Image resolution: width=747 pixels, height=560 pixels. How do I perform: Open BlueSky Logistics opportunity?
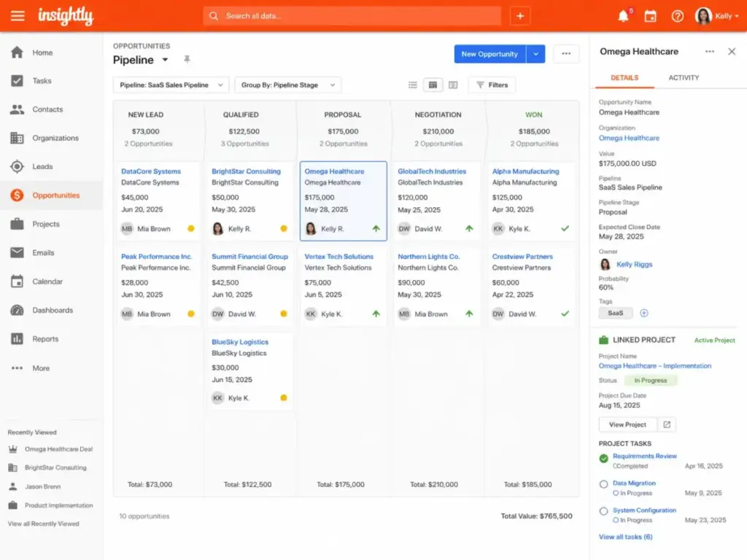[239, 342]
